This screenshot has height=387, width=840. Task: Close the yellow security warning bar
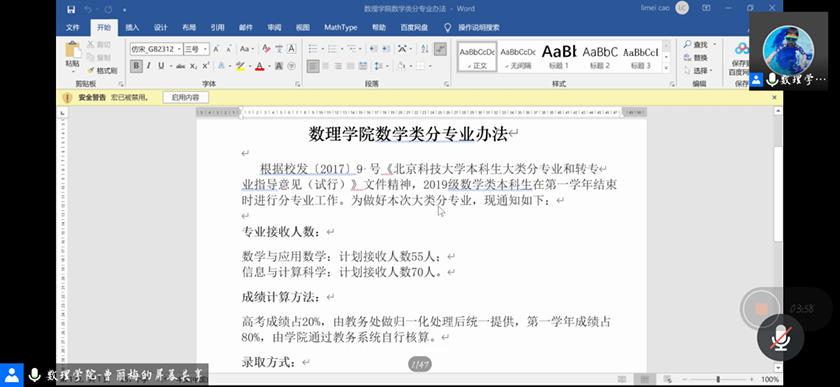pyautogui.click(x=774, y=98)
